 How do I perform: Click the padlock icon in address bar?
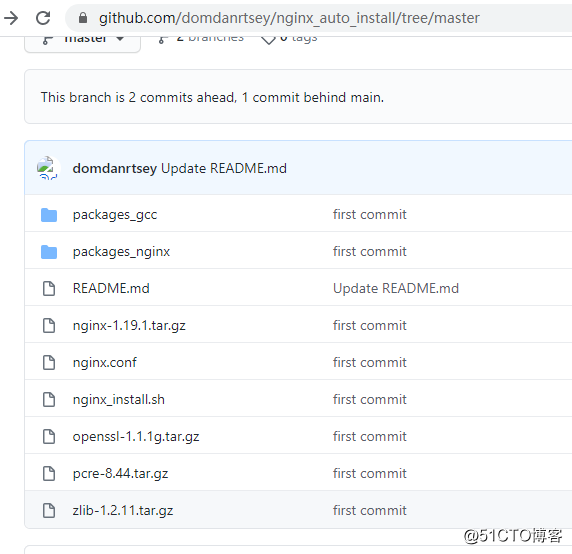[83, 18]
